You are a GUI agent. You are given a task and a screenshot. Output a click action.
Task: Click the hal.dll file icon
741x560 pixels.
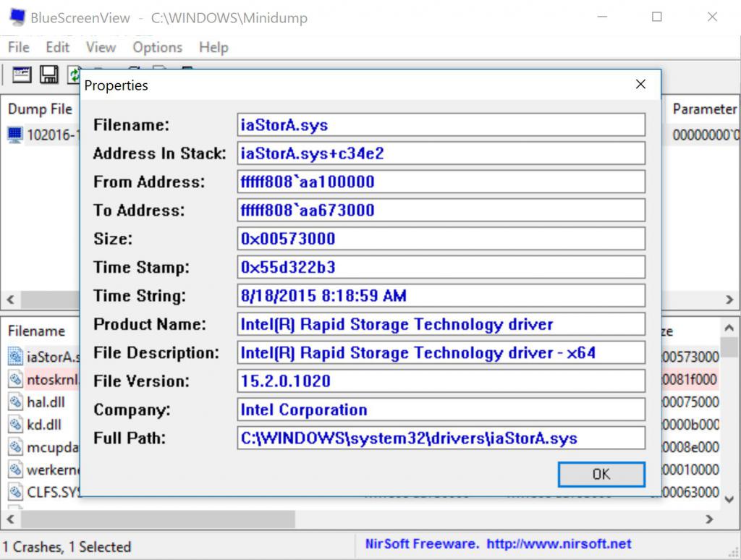click(x=15, y=402)
